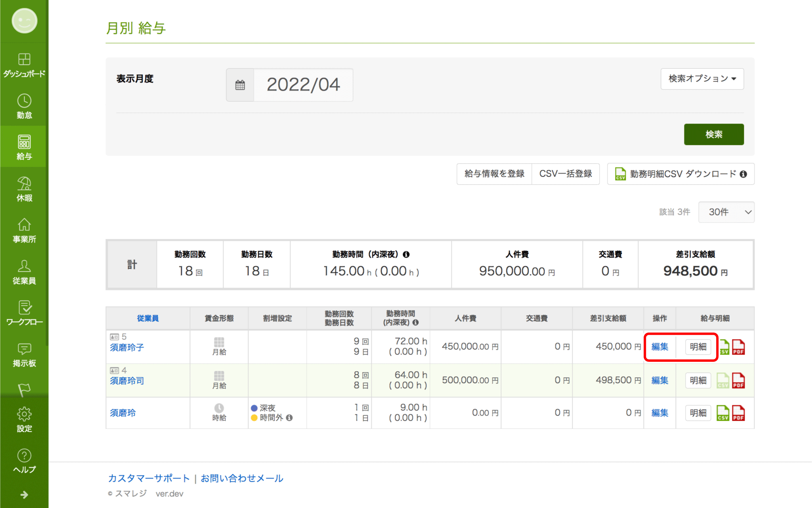Click the flag icon in sidebar
The image size is (812, 508).
click(x=24, y=389)
